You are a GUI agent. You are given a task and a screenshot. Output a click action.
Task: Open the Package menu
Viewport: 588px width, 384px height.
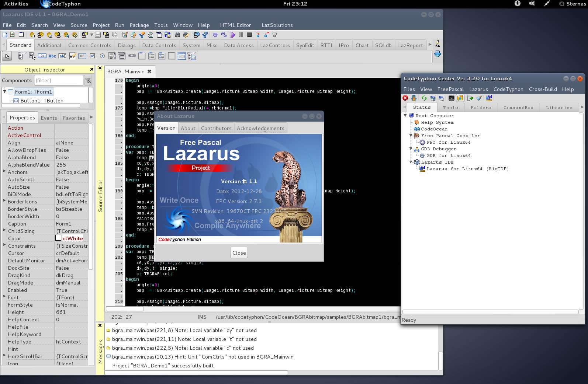(139, 25)
